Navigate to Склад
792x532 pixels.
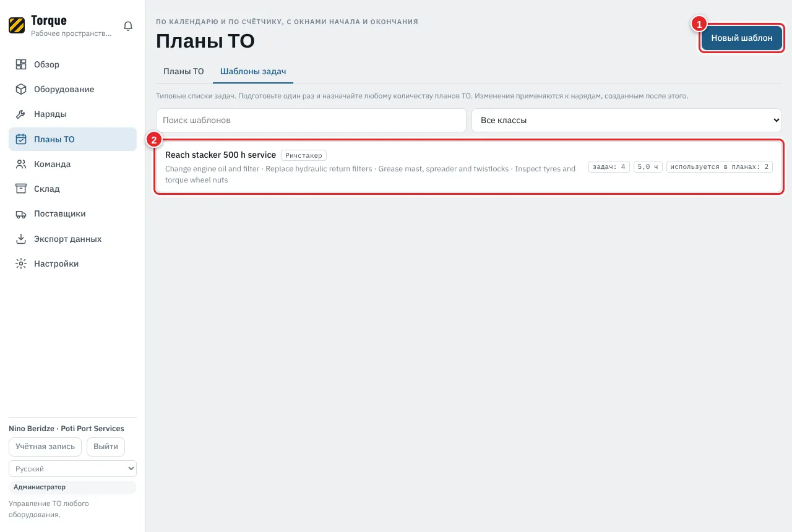click(x=72, y=189)
